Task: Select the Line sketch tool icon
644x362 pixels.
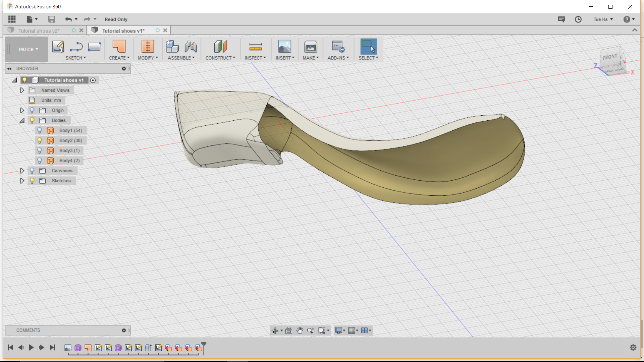Action: pos(76,47)
